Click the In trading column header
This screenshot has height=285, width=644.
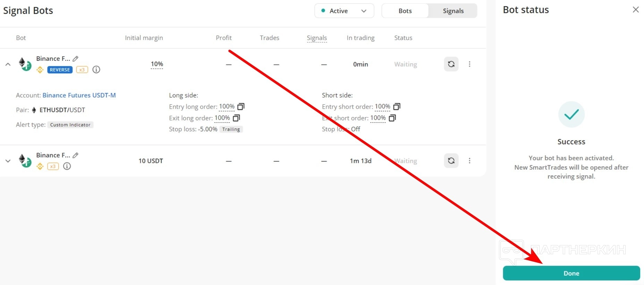click(x=361, y=38)
